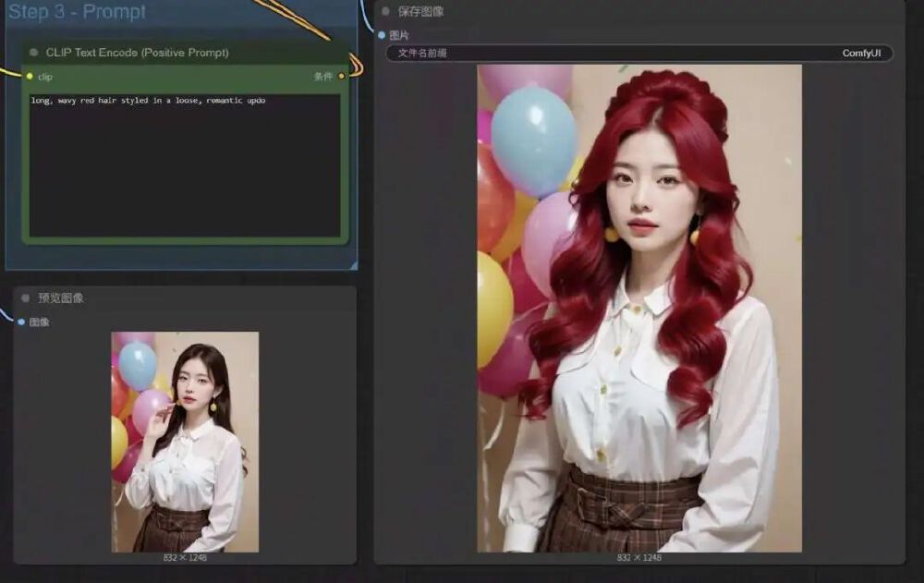924x583 pixels.
Task: Click the orange 条件 output port
Action: [x=341, y=77]
